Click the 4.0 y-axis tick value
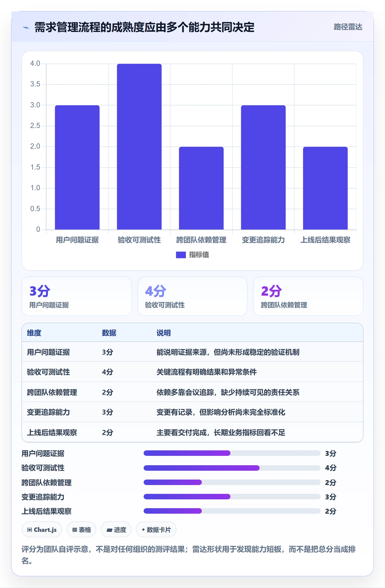Screen dimensions: 385x588 coord(35,64)
